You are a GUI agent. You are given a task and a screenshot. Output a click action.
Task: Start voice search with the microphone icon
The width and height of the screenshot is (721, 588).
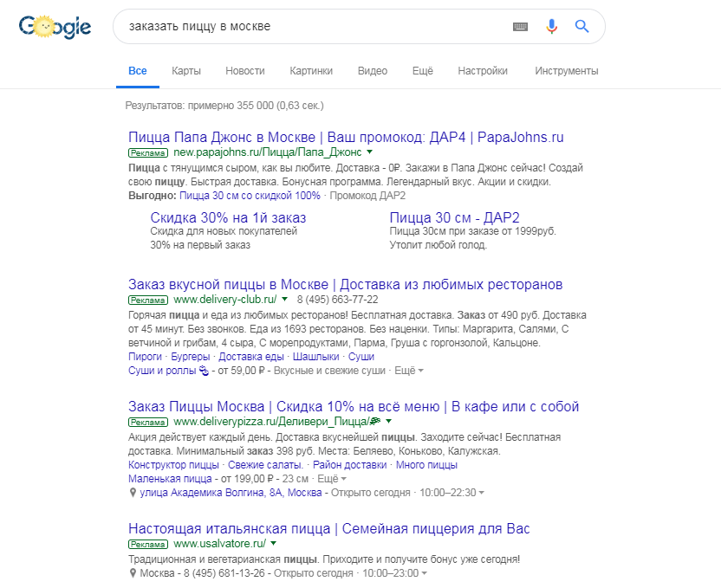pyautogui.click(x=551, y=27)
